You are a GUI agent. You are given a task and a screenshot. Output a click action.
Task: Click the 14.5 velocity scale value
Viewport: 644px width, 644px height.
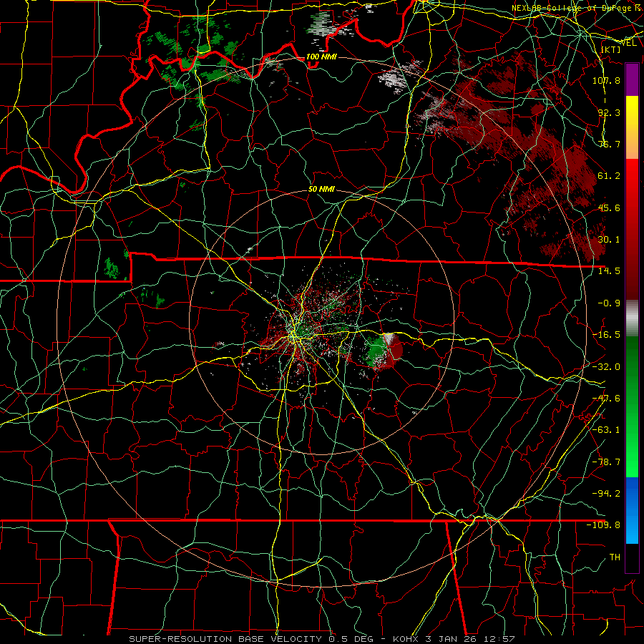coord(610,271)
